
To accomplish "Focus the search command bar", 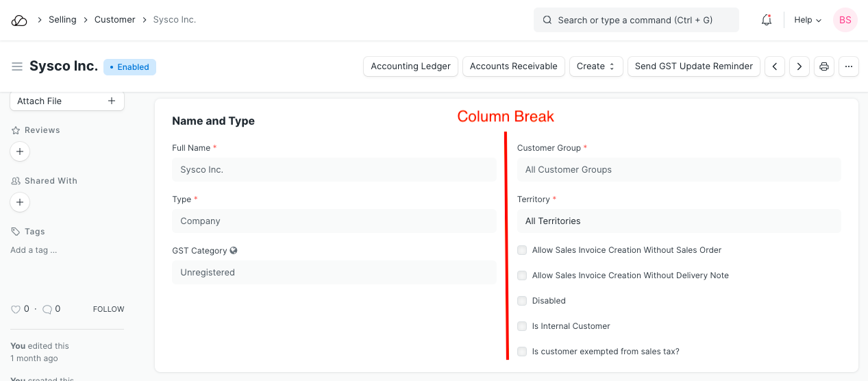I will tap(636, 20).
